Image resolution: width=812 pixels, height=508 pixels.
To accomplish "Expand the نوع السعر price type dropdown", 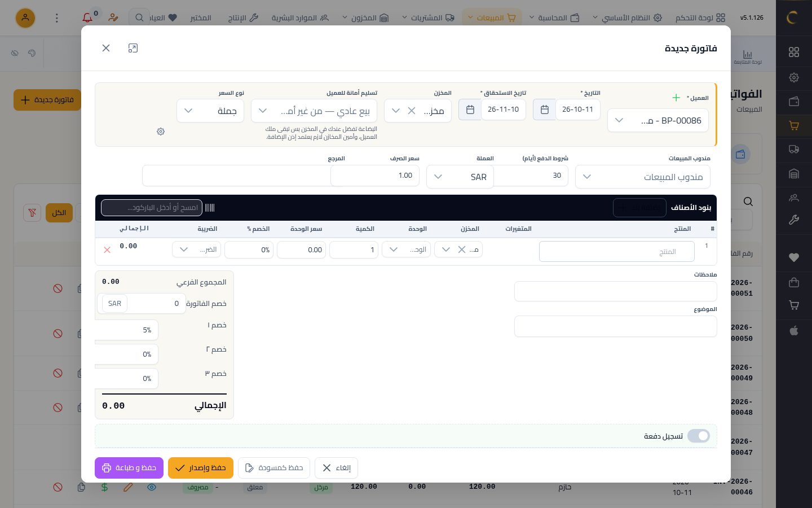I will [210, 111].
